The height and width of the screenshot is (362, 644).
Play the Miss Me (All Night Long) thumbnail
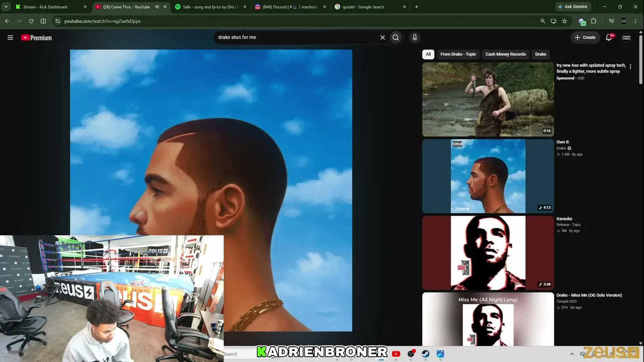488,319
